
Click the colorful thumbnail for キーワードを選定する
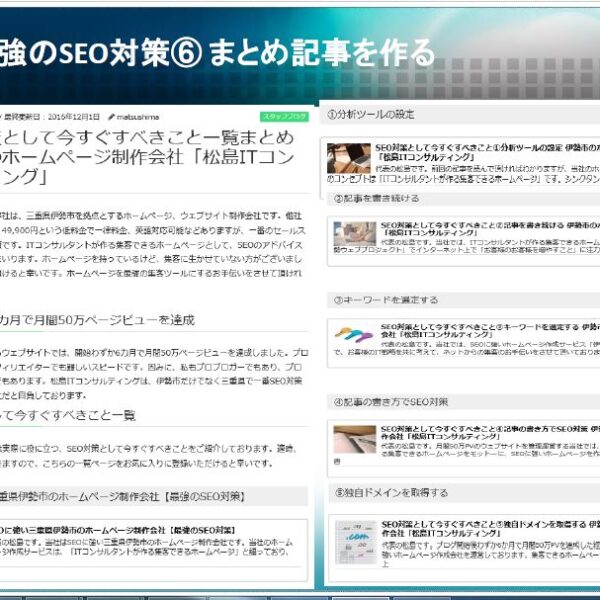[353, 336]
